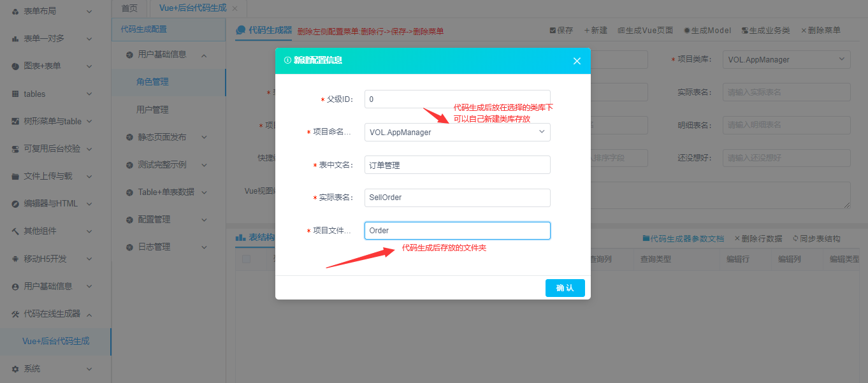Click the 生成Vue页面 toolbar button
Image resolution: width=868 pixels, height=383 pixels.
pos(645,31)
